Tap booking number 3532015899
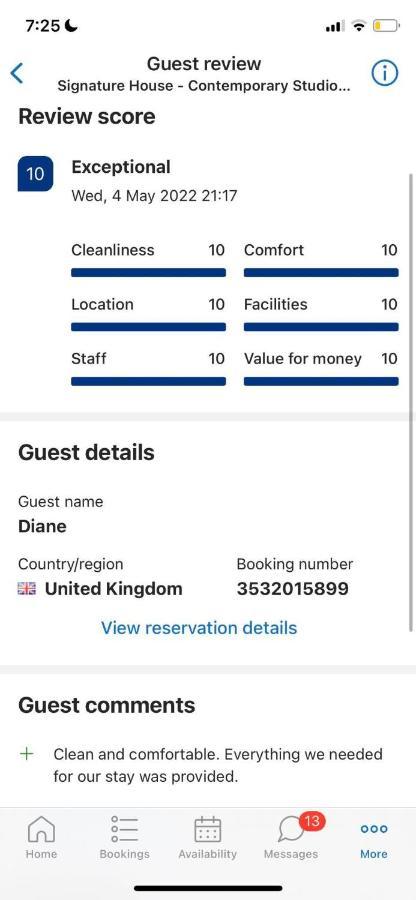The image size is (416, 900). (293, 588)
